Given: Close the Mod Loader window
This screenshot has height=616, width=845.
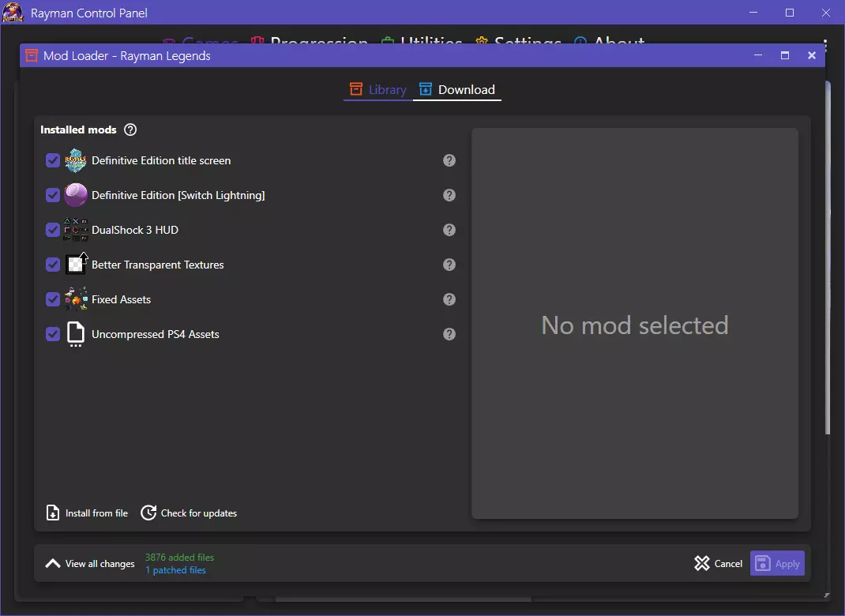Looking at the screenshot, I should (812, 55).
